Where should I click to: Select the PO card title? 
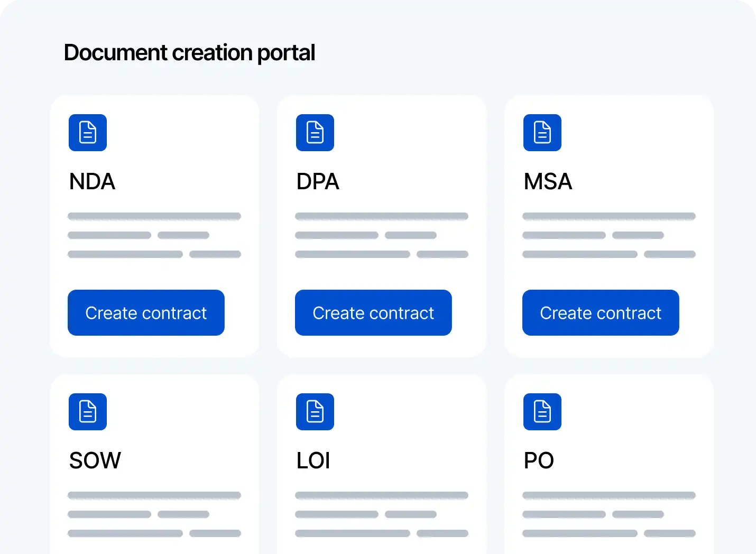point(539,461)
